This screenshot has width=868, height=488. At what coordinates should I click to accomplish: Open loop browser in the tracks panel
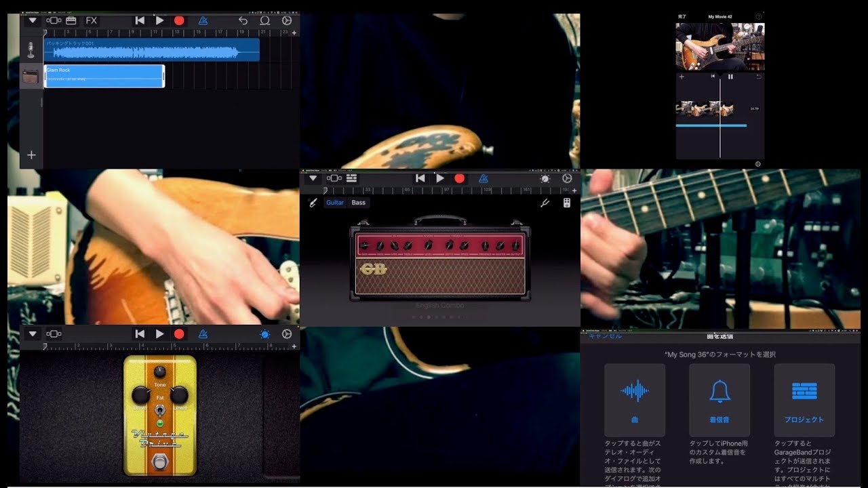[x=265, y=20]
